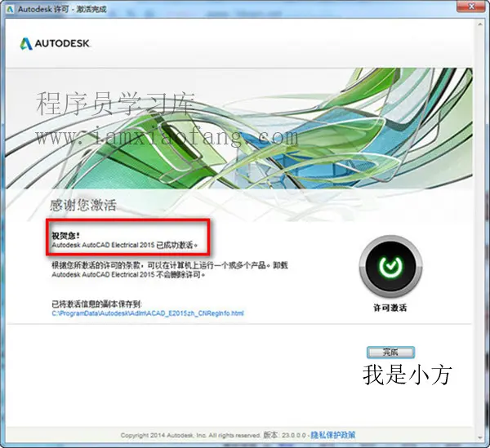Click the 完成 finish button
This screenshot has height=448, width=490.
390,353
